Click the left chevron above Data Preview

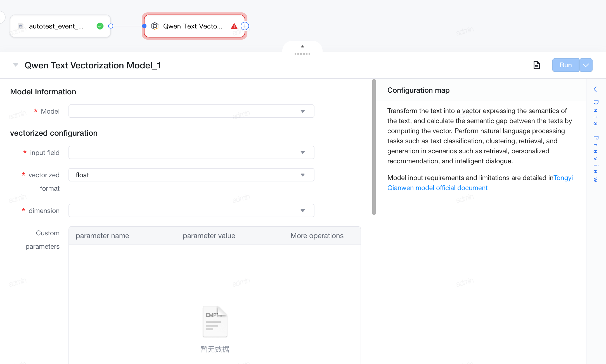tap(595, 89)
